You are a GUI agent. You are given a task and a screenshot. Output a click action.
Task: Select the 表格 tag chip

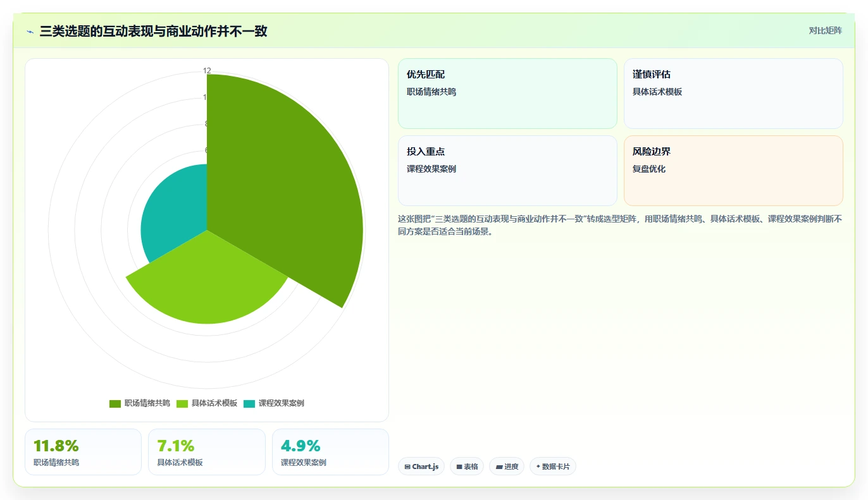[467, 466]
